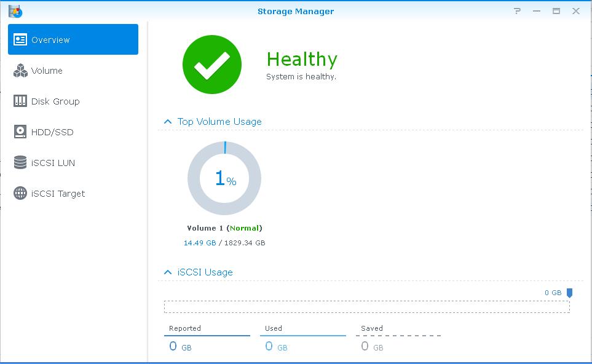Switch to the Volume section
Screen dimensions: 592x364
coord(73,71)
